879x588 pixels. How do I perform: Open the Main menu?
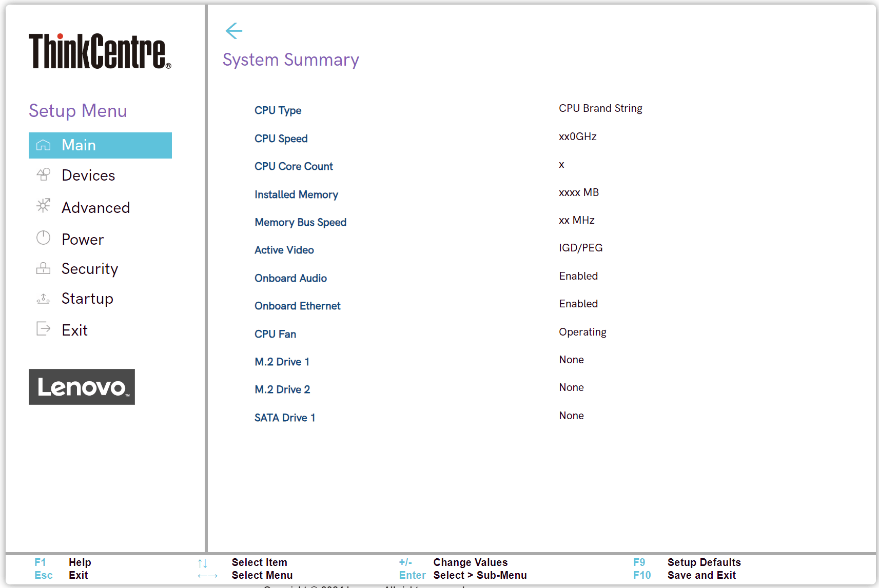tap(100, 145)
